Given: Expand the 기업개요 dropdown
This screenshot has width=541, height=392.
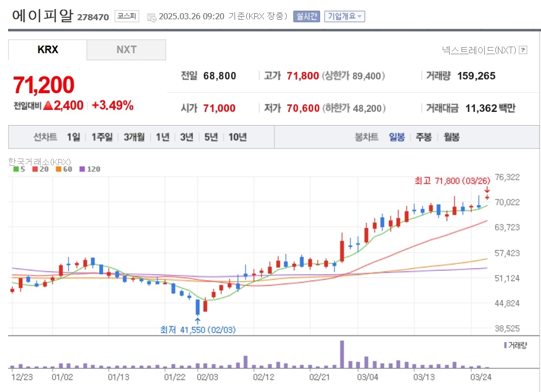Looking at the screenshot, I should point(344,16).
